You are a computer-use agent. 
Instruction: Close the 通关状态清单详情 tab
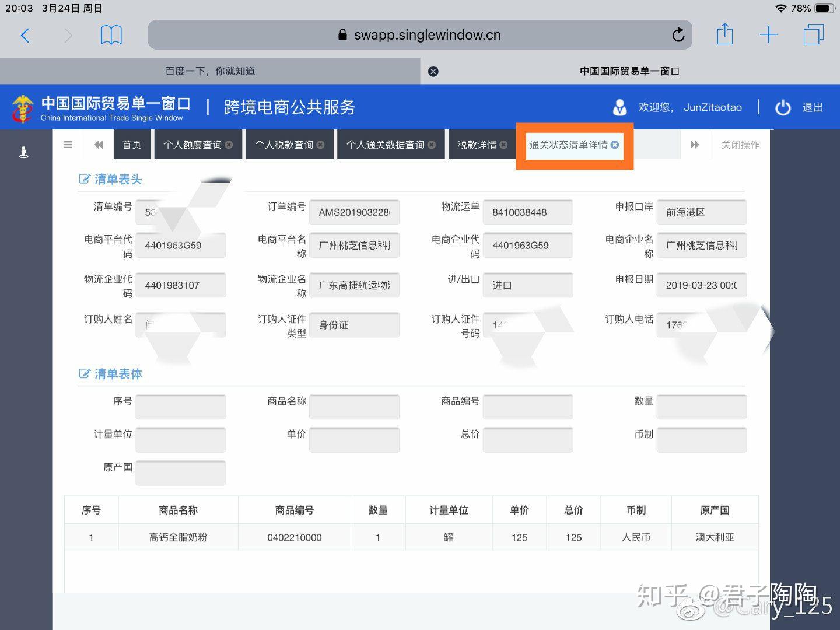coord(615,145)
